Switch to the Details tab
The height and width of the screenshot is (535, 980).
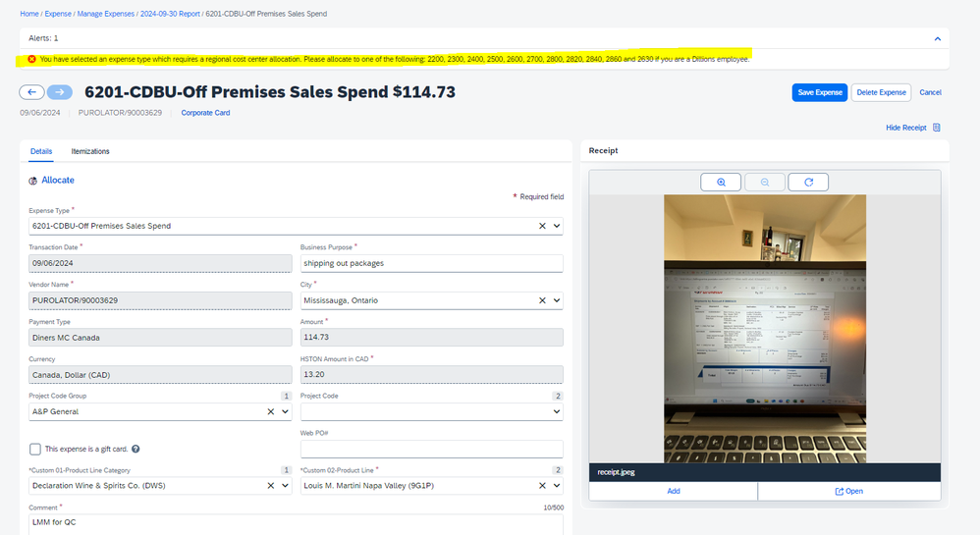[x=41, y=151]
